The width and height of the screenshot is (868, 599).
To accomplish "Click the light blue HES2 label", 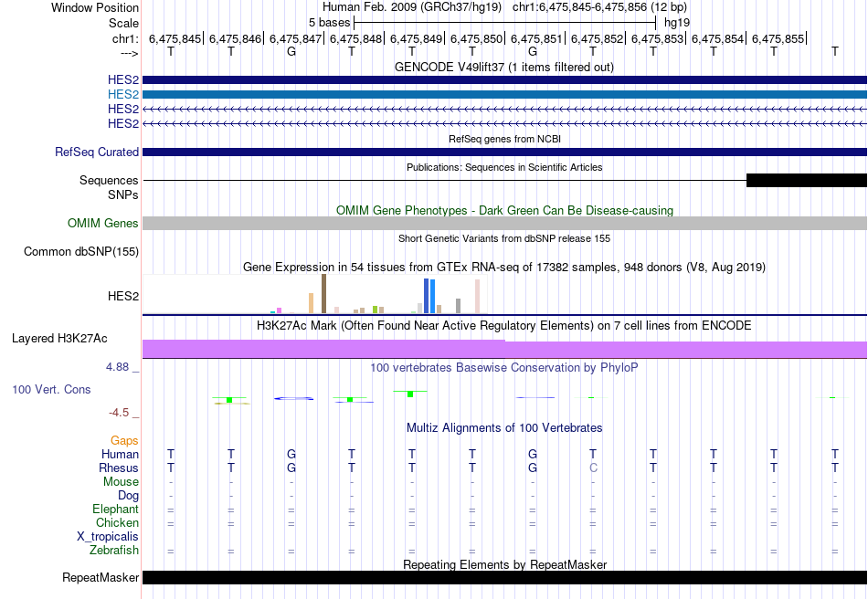I will (123, 95).
